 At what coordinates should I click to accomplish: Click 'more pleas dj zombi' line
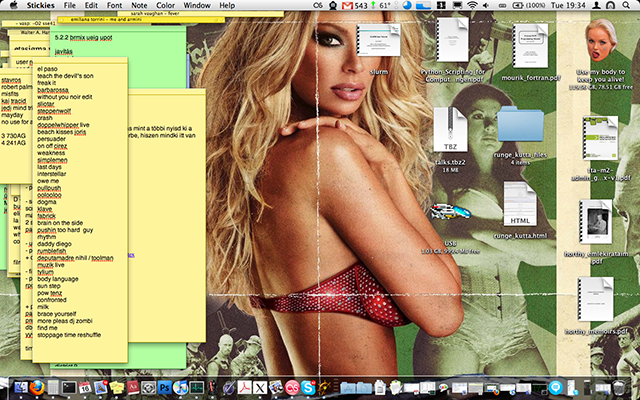[x=64, y=321]
